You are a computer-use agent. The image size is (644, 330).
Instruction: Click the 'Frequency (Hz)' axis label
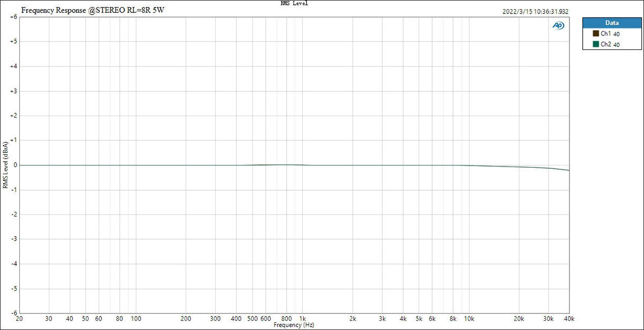point(294,326)
